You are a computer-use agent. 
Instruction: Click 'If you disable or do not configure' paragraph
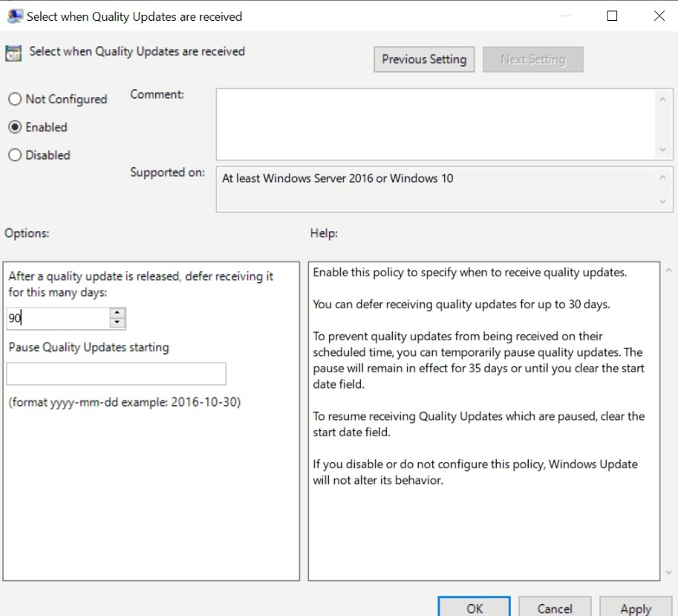475,472
